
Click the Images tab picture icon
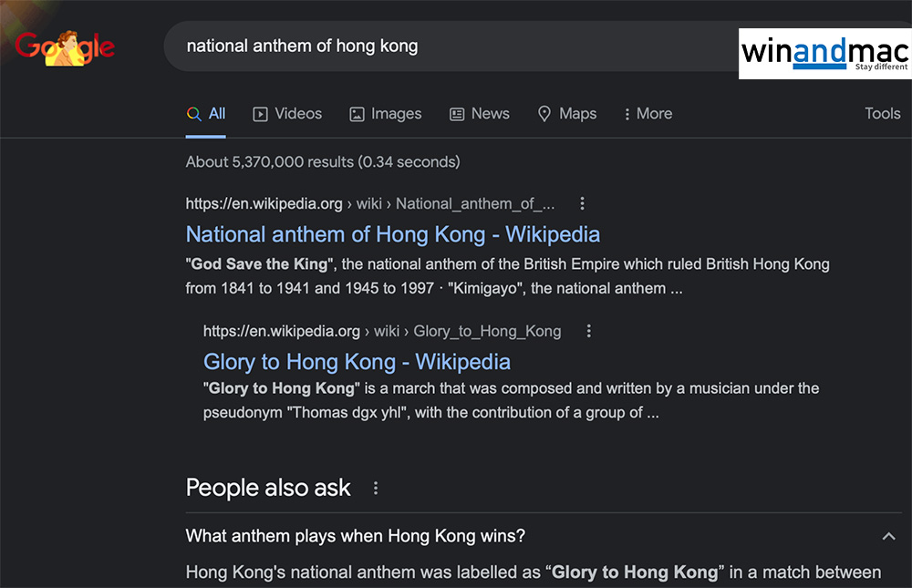point(357,114)
